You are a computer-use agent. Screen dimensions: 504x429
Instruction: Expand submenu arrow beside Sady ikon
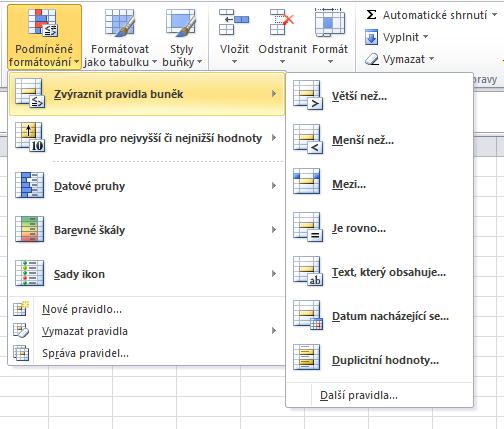click(x=274, y=274)
